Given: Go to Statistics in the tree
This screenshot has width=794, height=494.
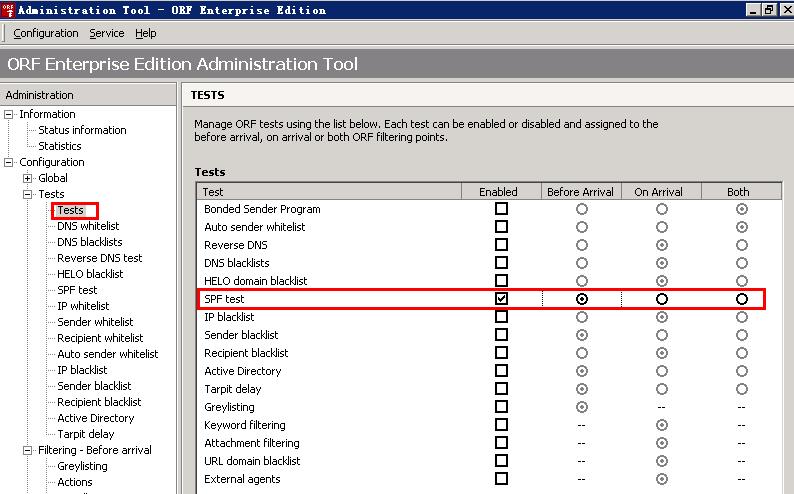Looking at the screenshot, I should 60,146.
